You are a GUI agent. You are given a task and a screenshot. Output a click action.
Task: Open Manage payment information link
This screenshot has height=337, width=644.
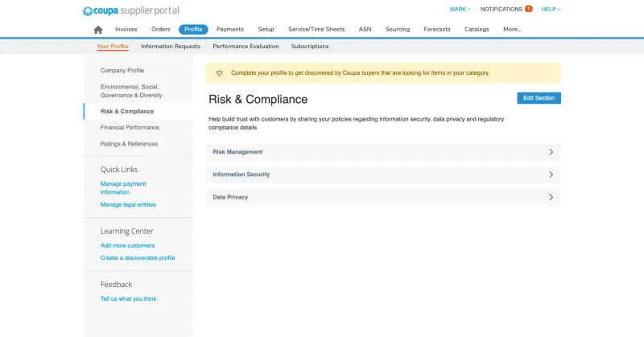point(123,188)
